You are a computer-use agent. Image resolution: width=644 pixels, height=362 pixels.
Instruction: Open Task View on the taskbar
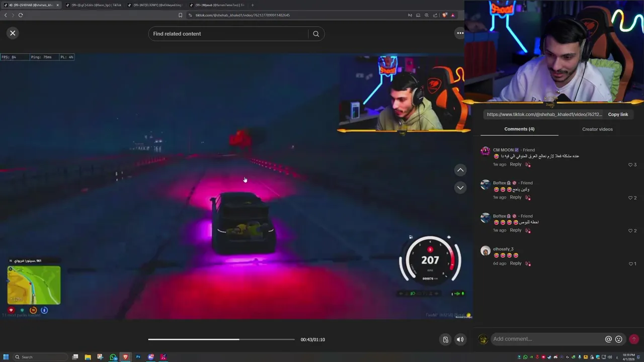(75, 357)
